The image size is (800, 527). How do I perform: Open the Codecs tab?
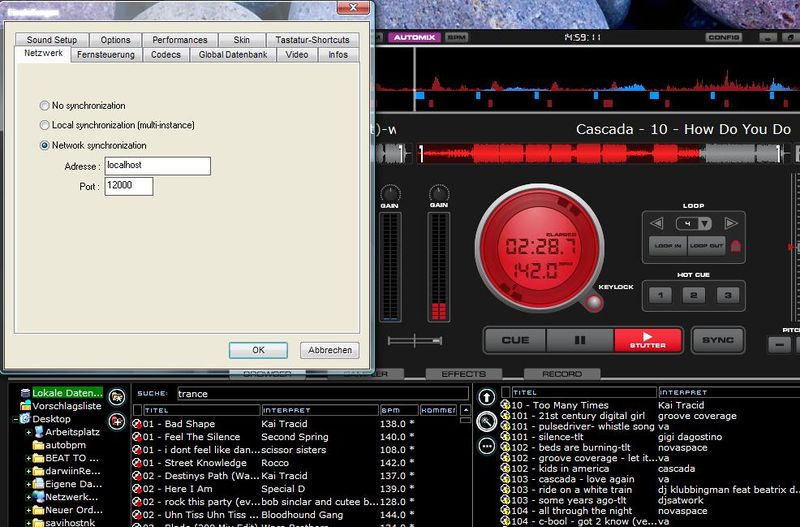(166, 55)
